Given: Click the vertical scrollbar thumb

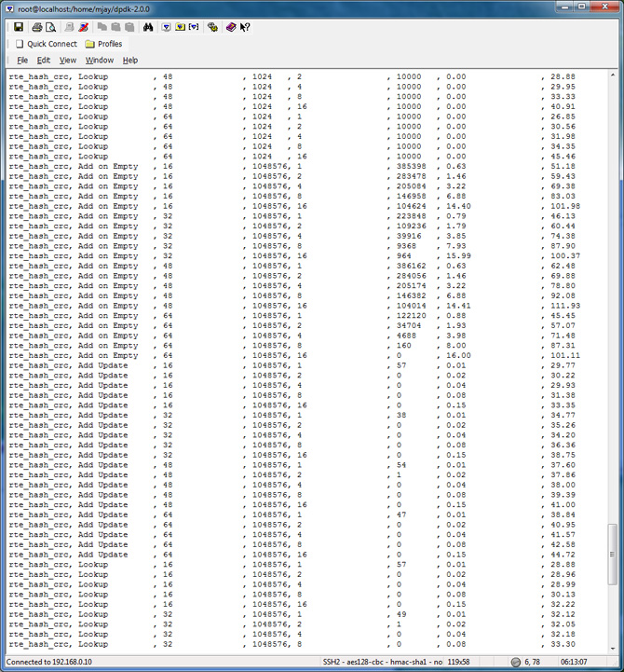Looking at the screenshot, I should [613, 555].
